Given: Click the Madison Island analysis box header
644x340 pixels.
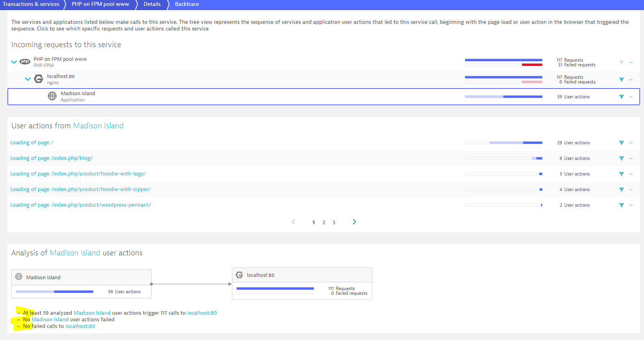Looking at the screenshot, I should tap(81, 277).
